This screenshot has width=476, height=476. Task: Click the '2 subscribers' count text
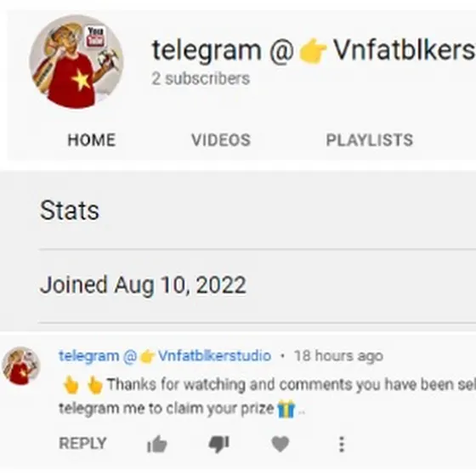(201, 78)
